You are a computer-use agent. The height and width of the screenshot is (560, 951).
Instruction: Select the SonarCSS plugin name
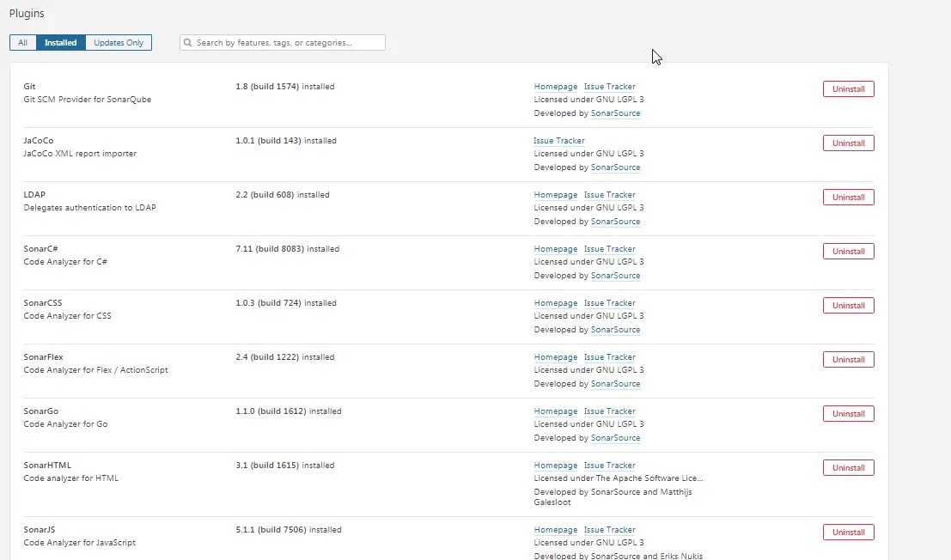pyautogui.click(x=42, y=303)
